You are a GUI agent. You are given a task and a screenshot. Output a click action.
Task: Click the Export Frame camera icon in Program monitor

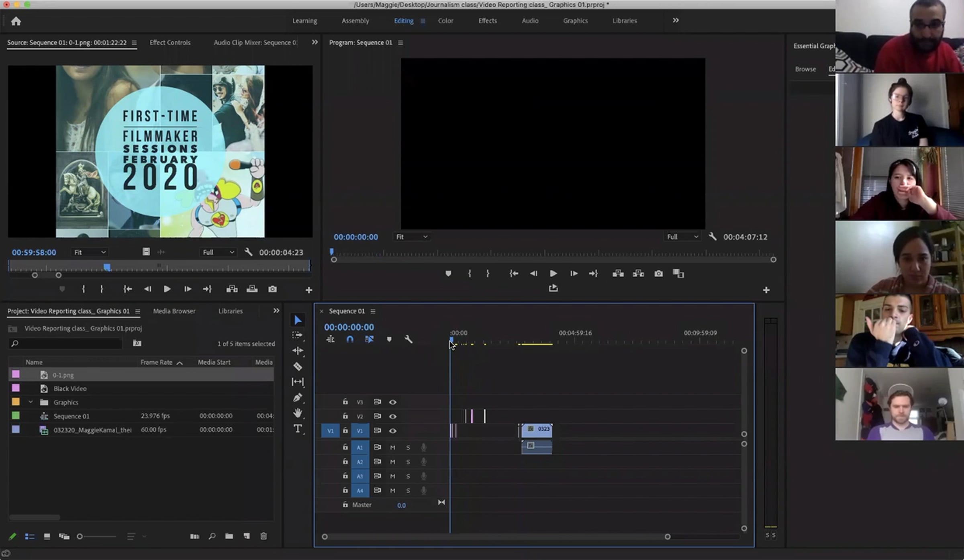click(658, 274)
